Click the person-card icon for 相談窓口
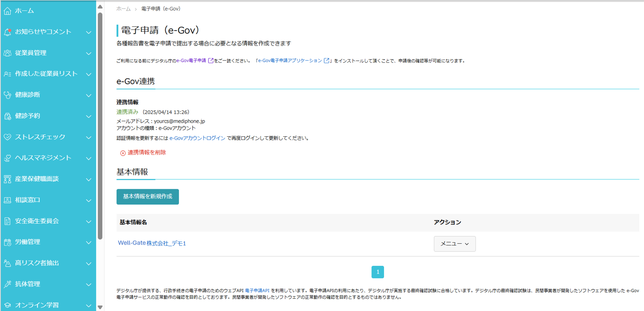644x311 pixels. (x=7, y=200)
